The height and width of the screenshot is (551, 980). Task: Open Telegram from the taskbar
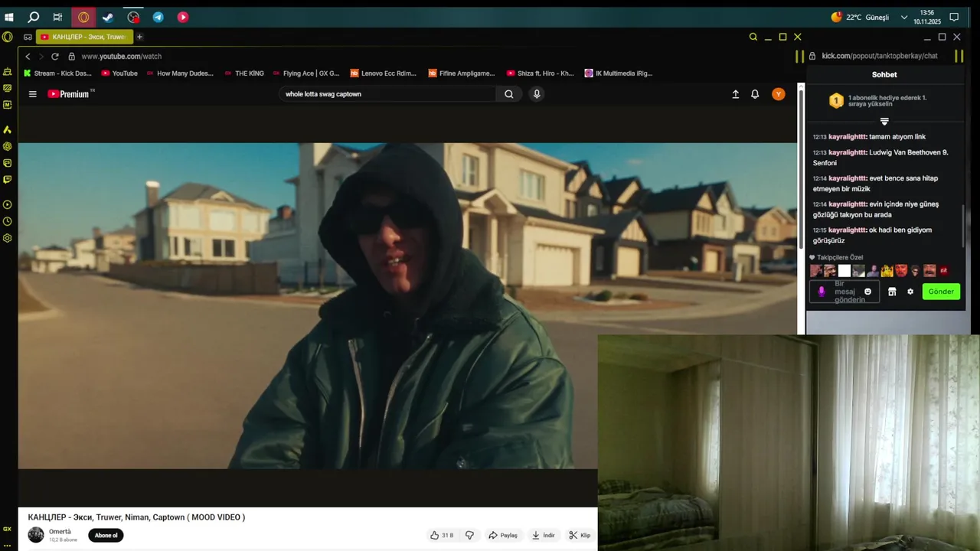pos(158,17)
